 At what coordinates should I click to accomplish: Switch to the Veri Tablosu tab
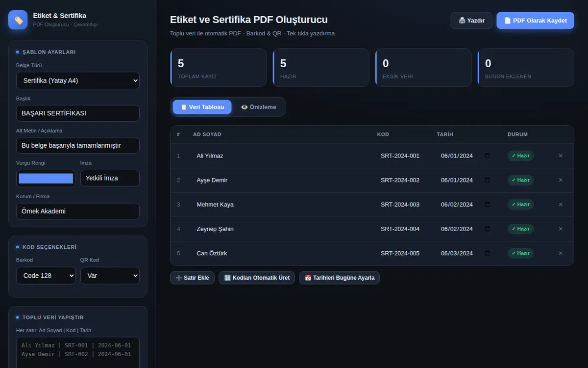[x=202, y=107]
